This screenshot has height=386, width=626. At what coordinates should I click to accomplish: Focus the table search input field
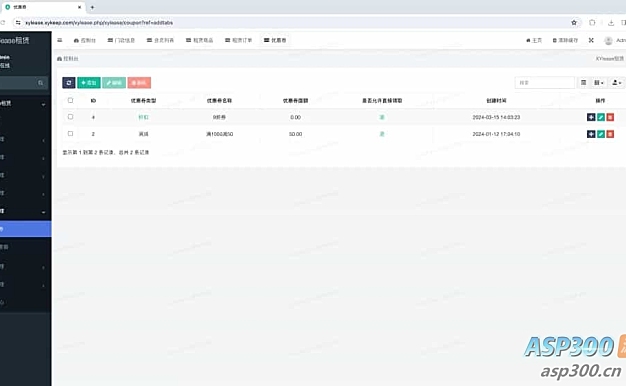coord(545,83)
